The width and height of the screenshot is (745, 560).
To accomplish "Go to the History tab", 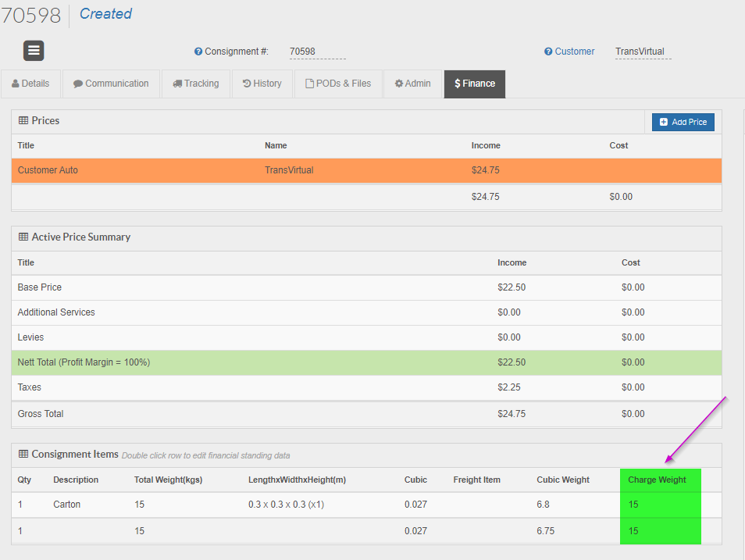I will click(262, 84).
